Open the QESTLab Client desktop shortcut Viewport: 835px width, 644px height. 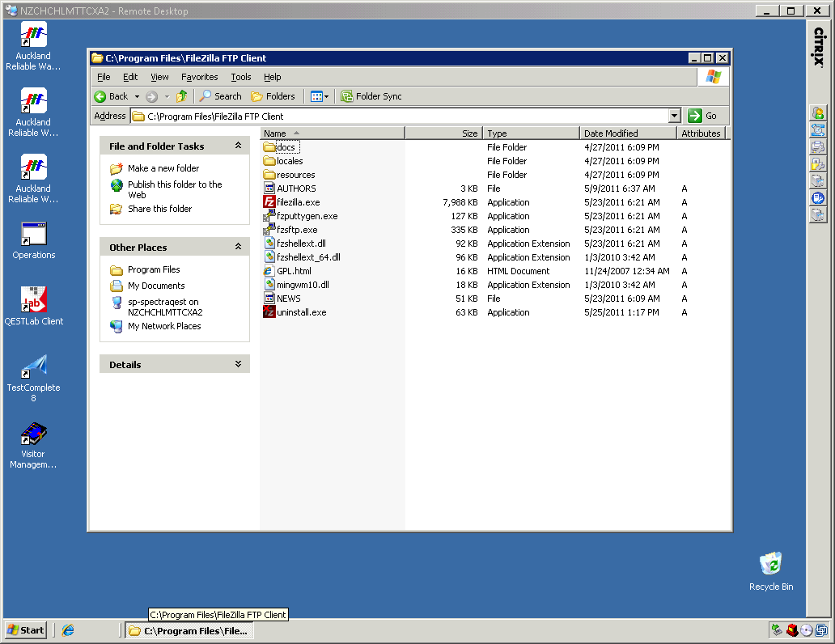34,300
